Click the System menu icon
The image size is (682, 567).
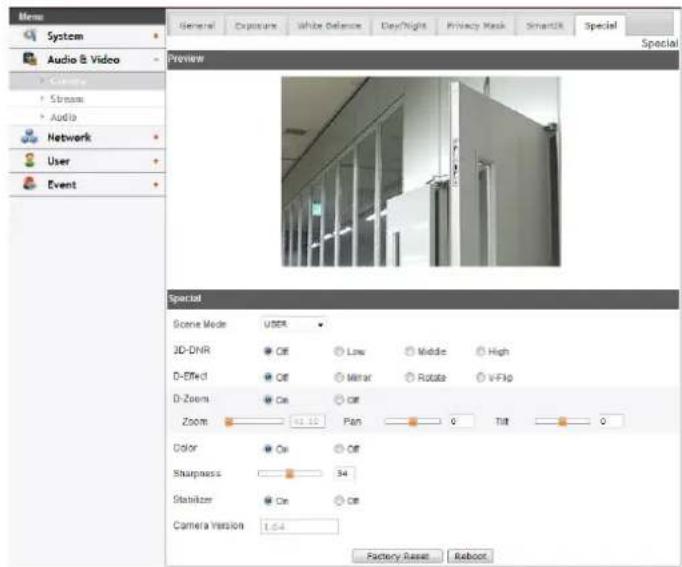[30, 35]
